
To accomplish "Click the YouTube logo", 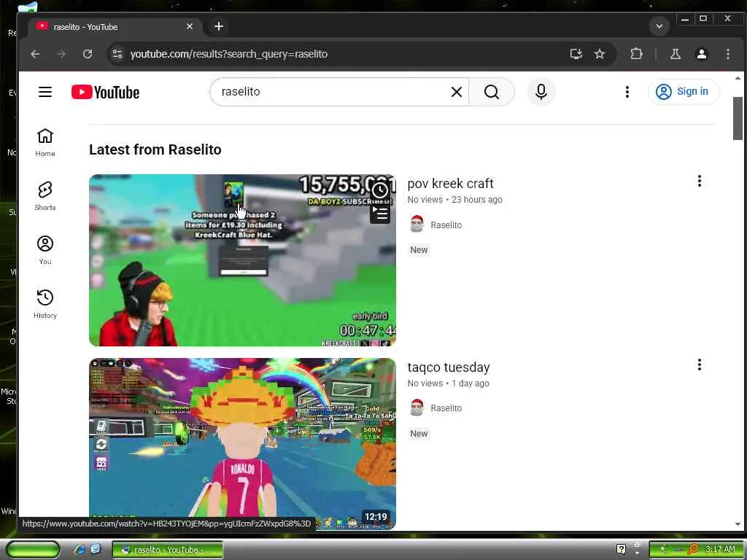I will pos(105,92).
